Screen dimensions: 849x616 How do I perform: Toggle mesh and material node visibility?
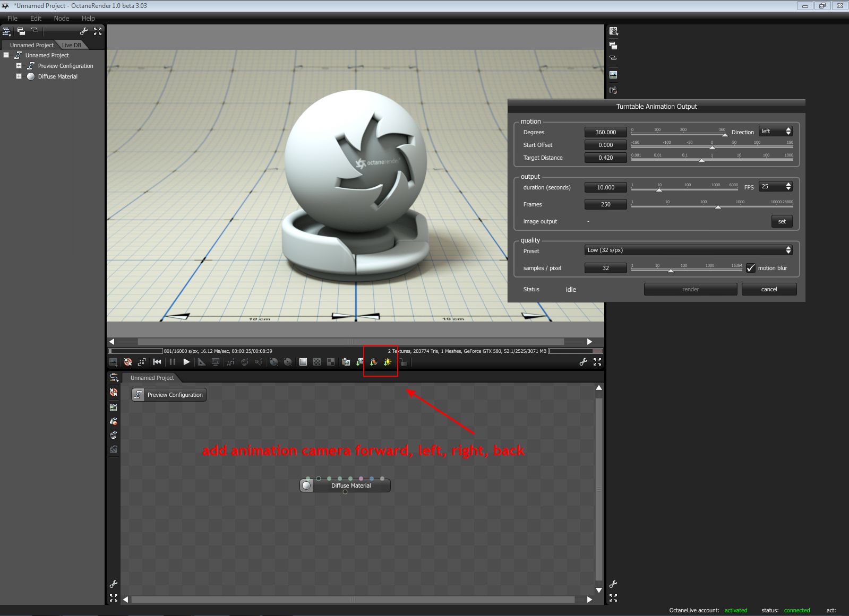click(x=114, y=421)
